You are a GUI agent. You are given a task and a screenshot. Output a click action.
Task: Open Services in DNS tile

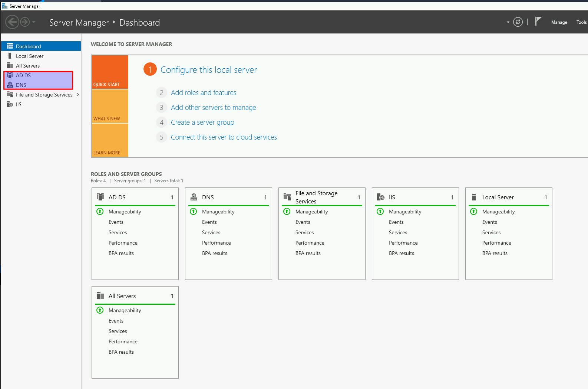click(x=211, y=232)
